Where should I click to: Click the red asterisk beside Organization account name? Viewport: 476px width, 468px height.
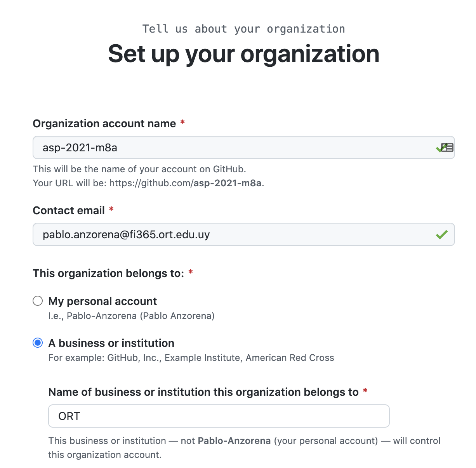[x=182, y=123]
